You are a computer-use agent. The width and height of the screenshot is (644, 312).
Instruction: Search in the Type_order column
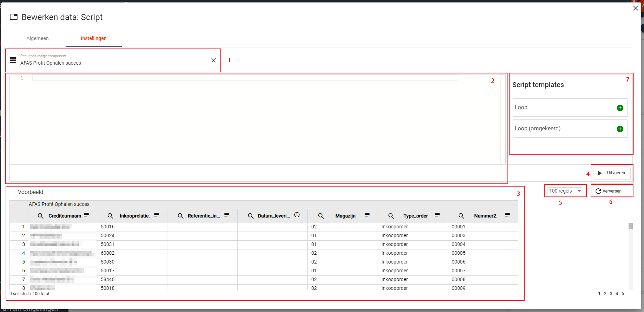coord(391,216)
